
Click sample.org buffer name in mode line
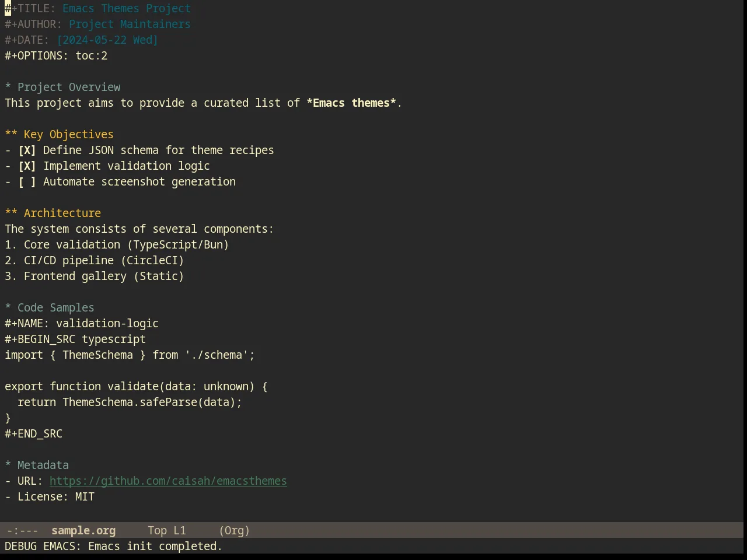pos(83,531)
